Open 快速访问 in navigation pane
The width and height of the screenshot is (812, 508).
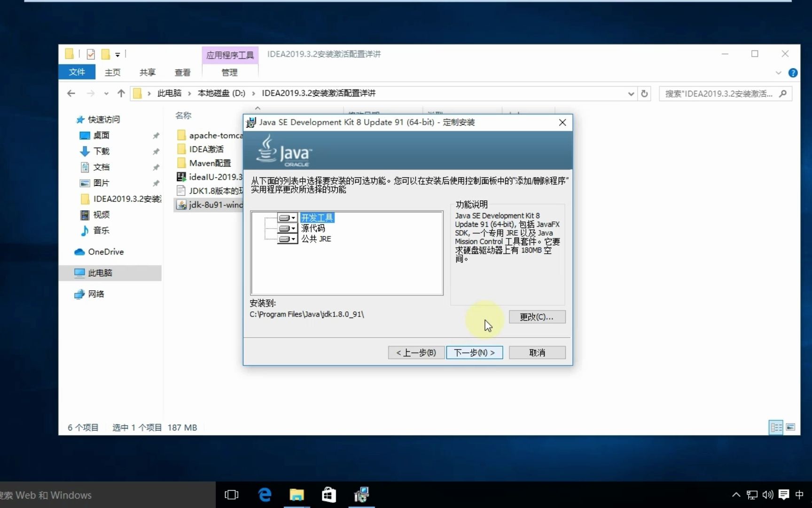click(104, 119)
